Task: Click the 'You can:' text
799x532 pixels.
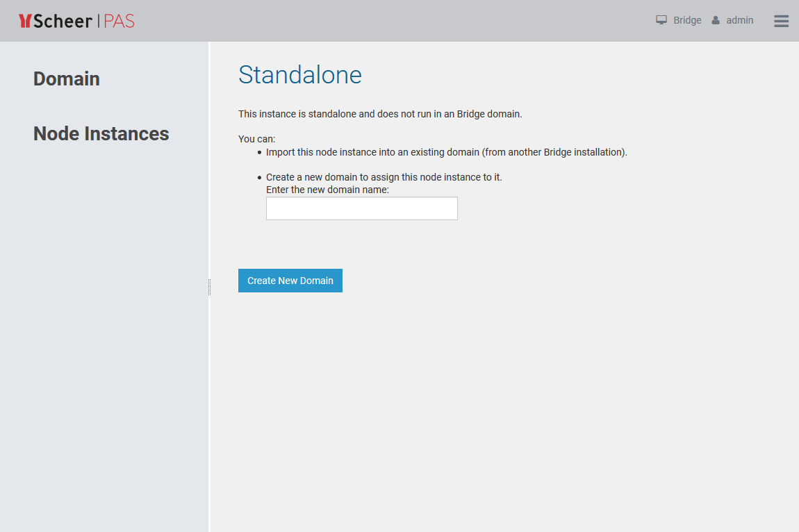Action: (x=257, y=139)
